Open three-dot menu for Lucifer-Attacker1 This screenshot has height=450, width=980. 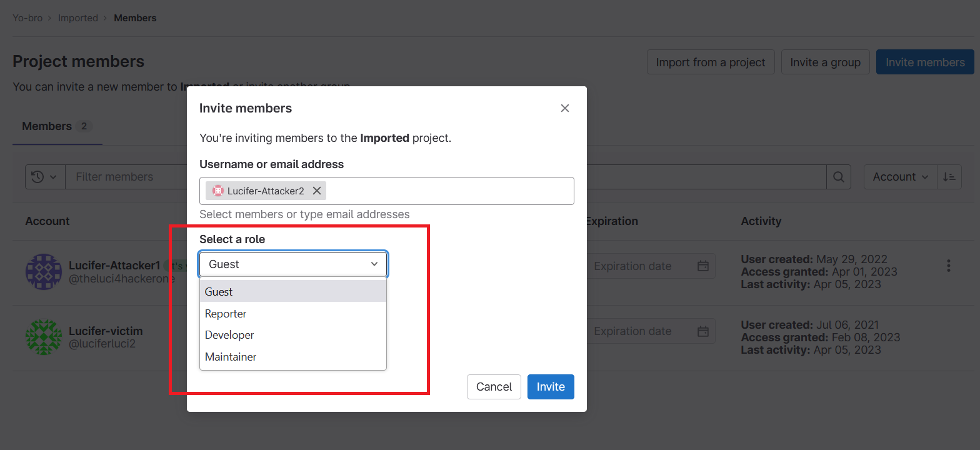click(x=948, y=266)
